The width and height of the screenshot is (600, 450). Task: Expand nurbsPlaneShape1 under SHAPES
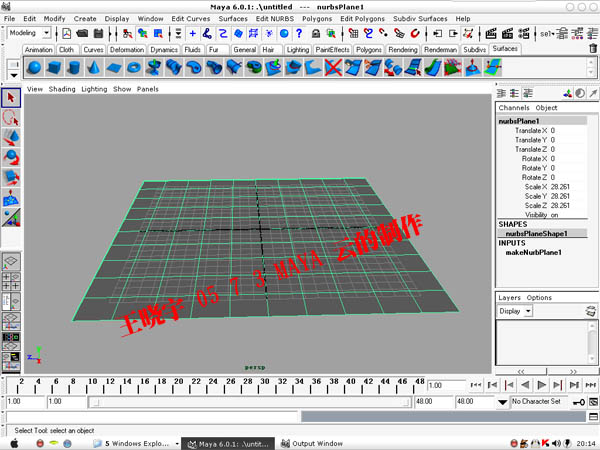(536, 233)
